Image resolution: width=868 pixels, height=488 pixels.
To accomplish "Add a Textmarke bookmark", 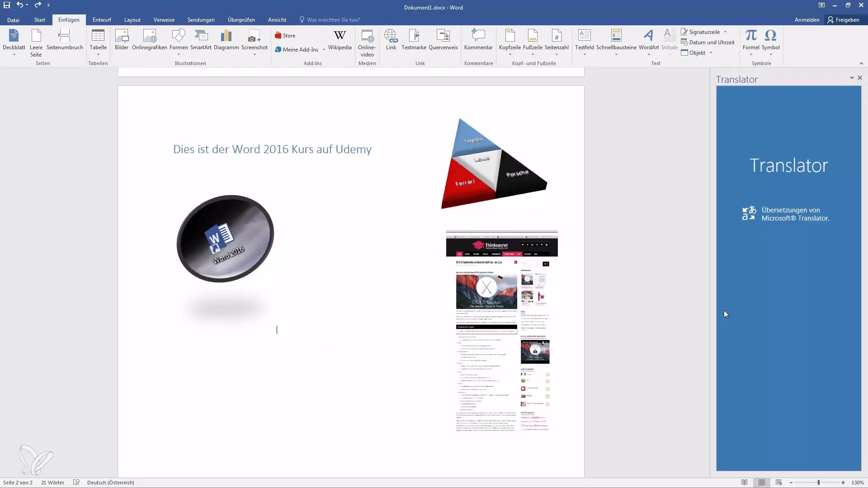I will 414,40.
